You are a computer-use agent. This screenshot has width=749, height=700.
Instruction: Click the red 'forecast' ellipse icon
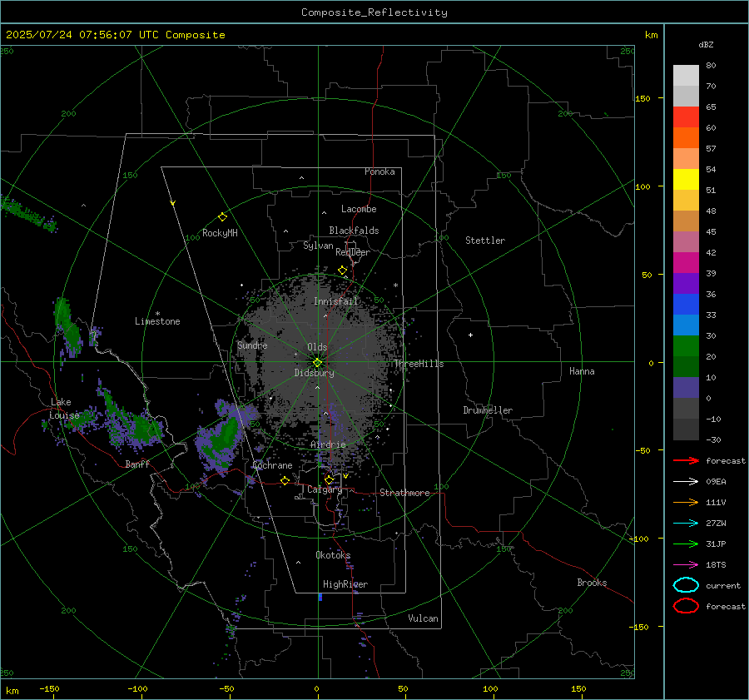pos(686,606)
